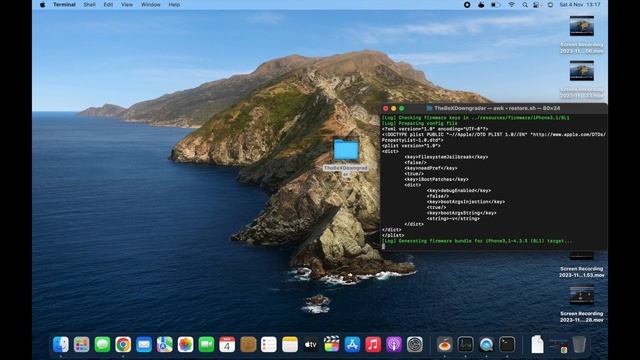Open the Edit menu
Image resolution: width=640 pixels, height=360 pixels.
point(108,4)
